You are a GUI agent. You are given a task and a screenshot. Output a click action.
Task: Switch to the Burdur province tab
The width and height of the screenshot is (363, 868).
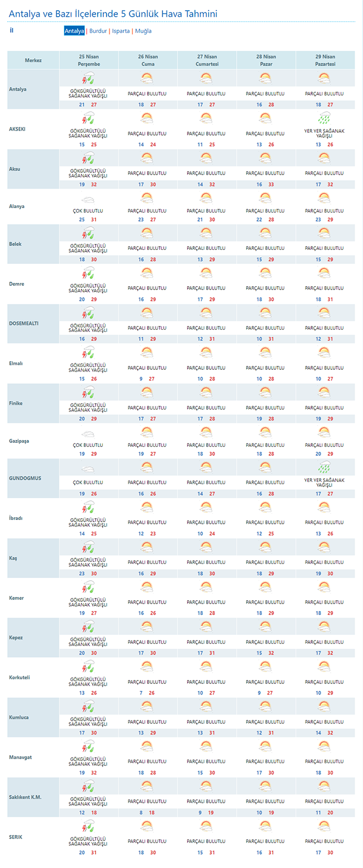pyautogui.click(x=98, y=31)
